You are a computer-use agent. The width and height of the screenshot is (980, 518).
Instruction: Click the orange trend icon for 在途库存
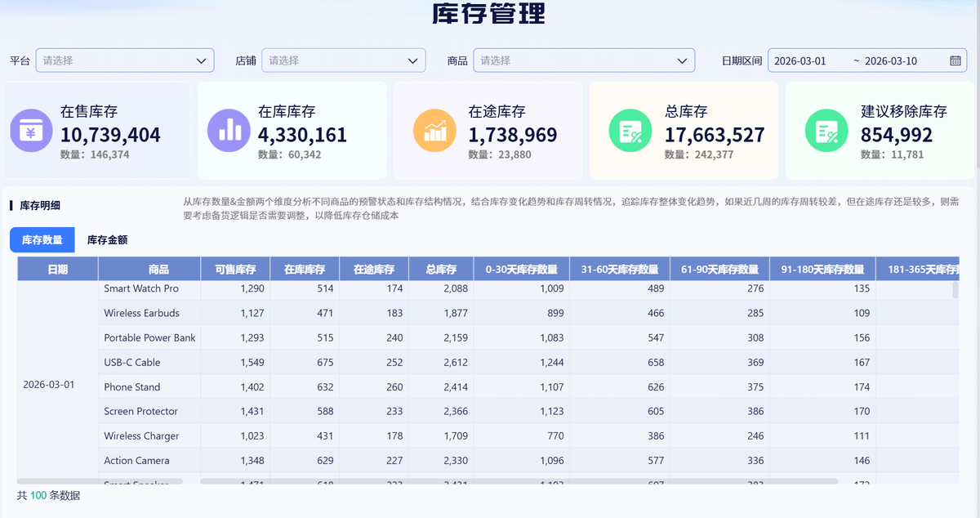pyautogui.click(x=434, y=131)
